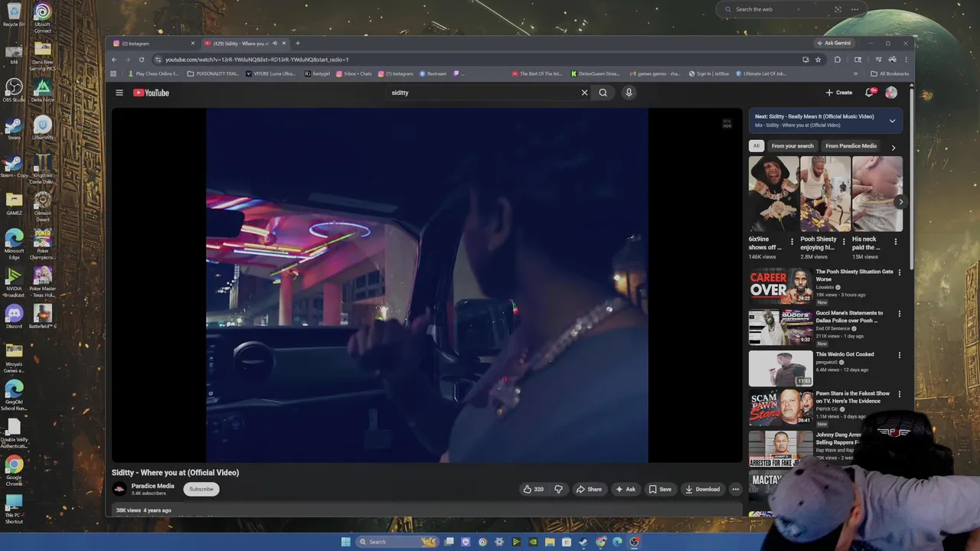
Task: Open Delta Force desktop shortcut
Action: [43, 90]
